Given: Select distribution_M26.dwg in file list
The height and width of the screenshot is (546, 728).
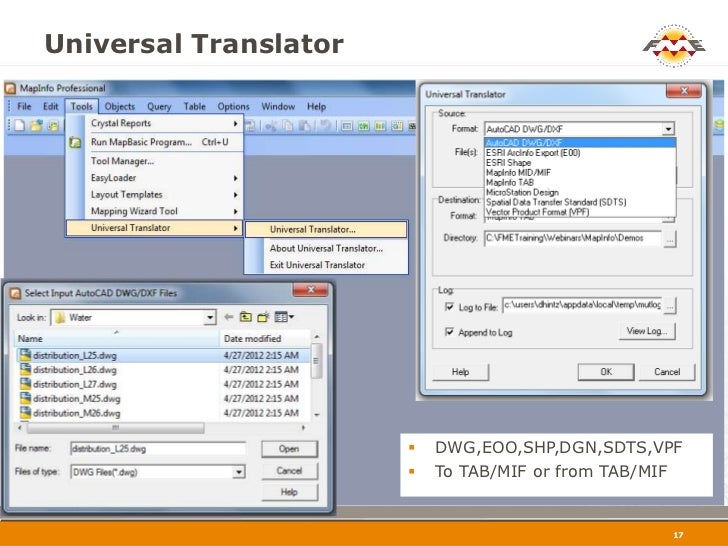Looking at the screenshot, I should [163, 413].
